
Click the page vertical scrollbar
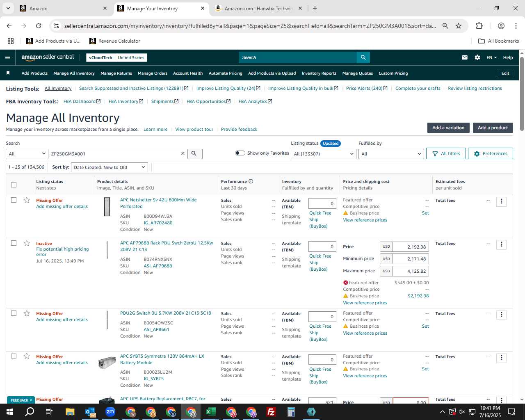pyautogui.click(x=522, y=94)
